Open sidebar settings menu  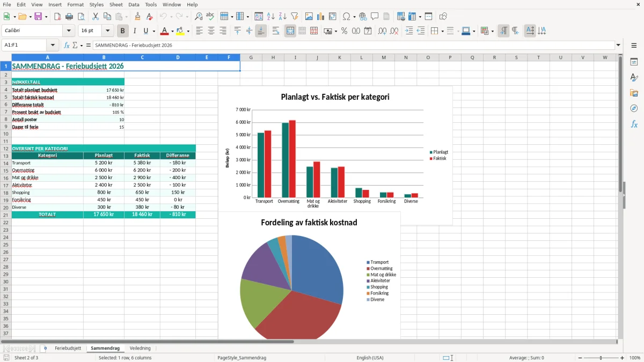[x=634, y=46]
